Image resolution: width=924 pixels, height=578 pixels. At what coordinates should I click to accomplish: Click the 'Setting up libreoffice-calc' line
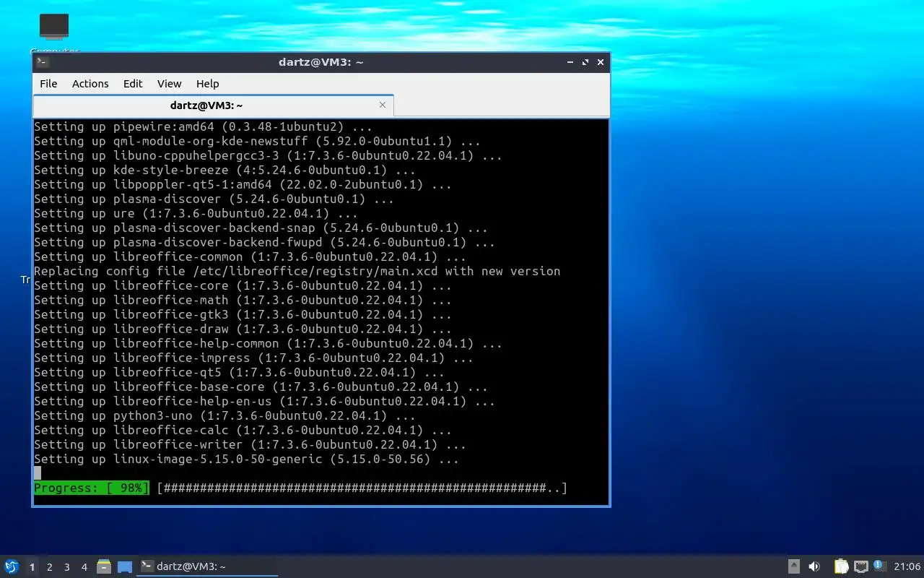(243, 431)
